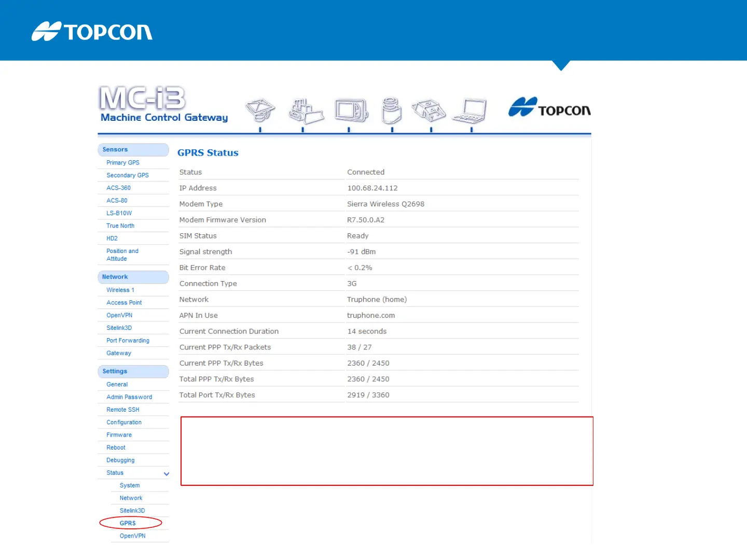
Task: Click the MC-i3 Machine Control Gateway logo
Action: point(164,104)
